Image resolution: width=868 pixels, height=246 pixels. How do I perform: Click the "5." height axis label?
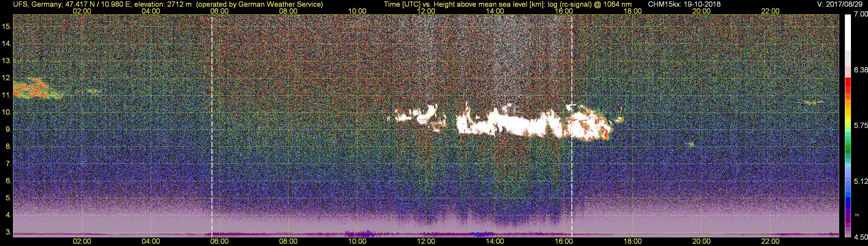click(9, 198)
